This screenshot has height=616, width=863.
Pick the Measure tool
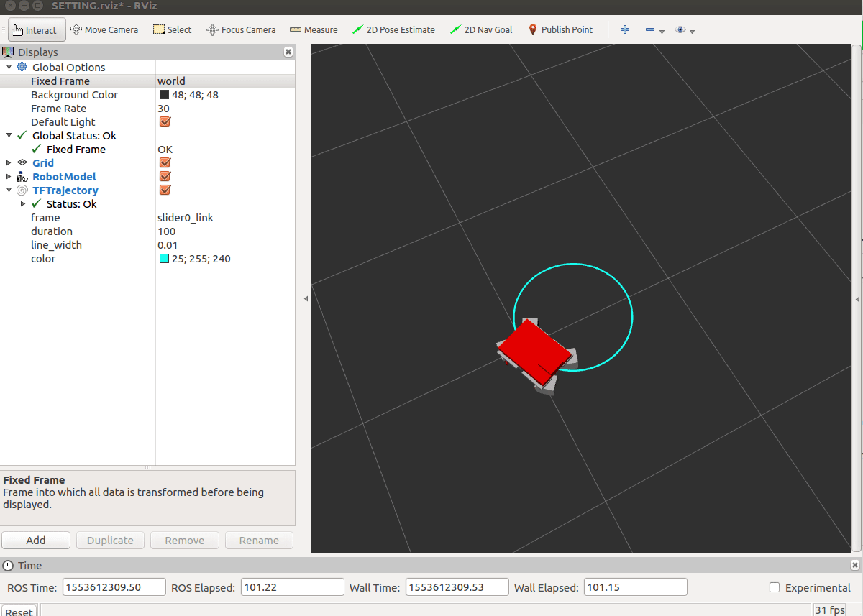coord(314,30)
